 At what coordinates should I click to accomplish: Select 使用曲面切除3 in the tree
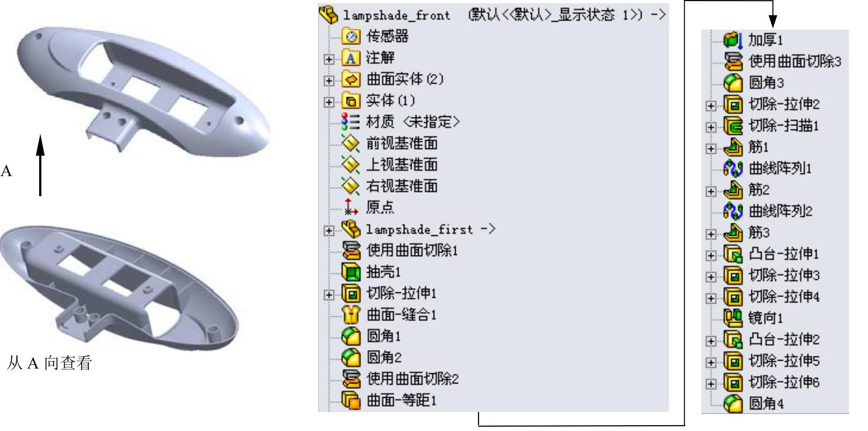click(x=783, y=61)
